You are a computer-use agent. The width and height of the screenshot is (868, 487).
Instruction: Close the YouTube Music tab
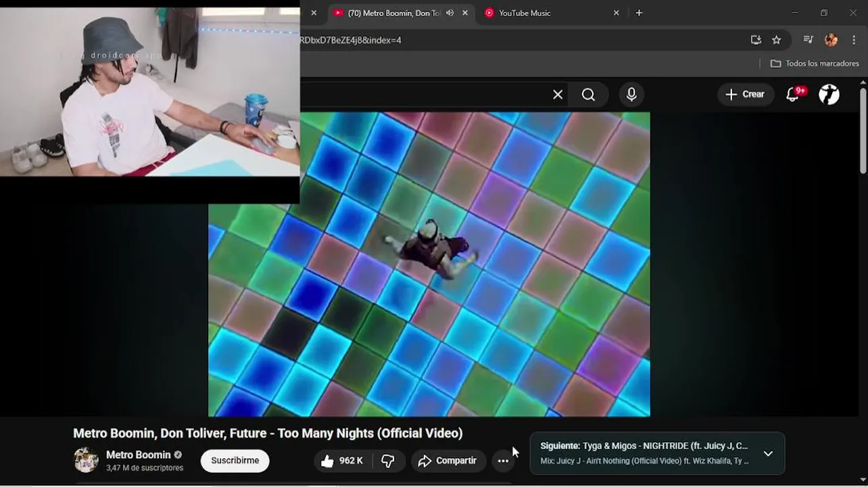click(616, 13)
